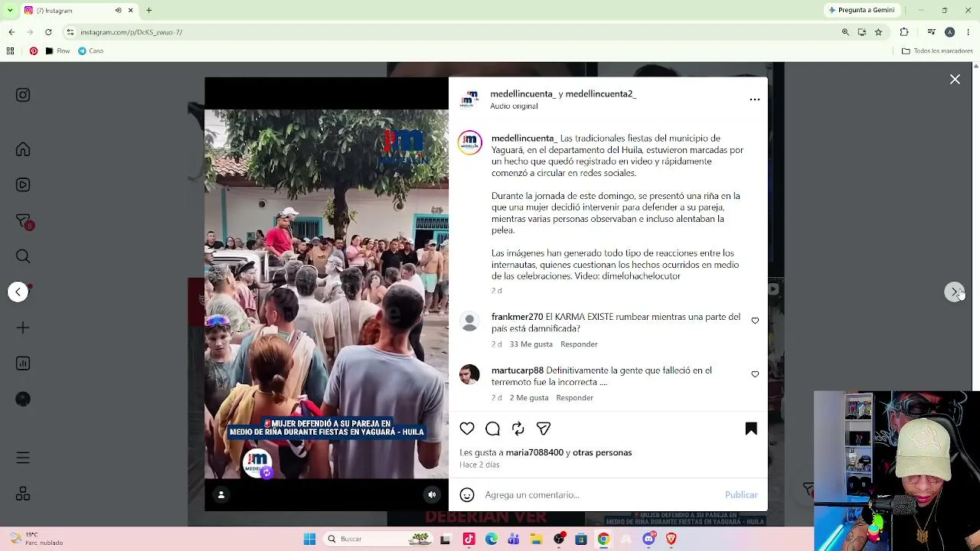980x551 pixels.
Task: Open comment bubble icon under post
Action: tap(492, 429)
